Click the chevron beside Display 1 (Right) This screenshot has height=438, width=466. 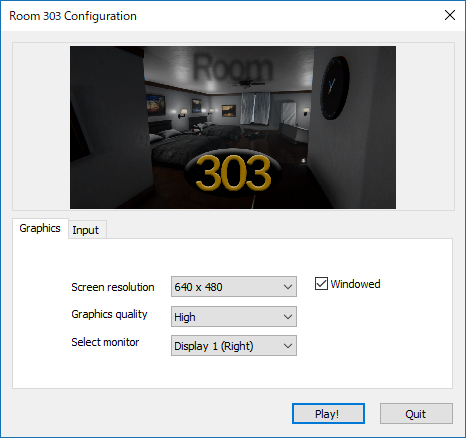click(x=288, y=346)
